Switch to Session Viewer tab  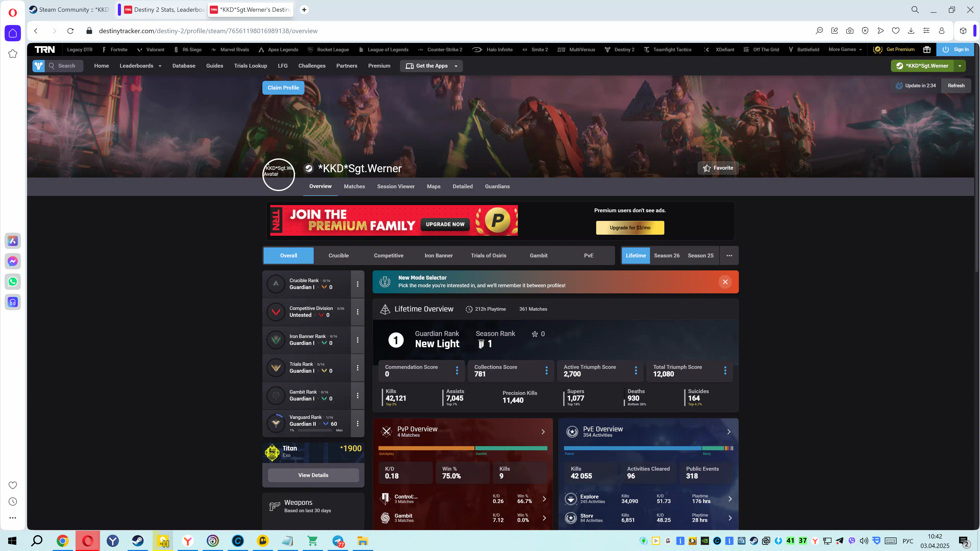[396, 186]
